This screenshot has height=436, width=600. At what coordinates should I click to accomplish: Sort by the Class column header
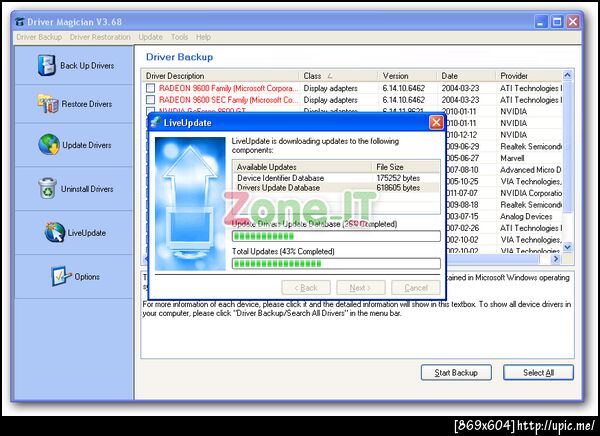point(338,76)
